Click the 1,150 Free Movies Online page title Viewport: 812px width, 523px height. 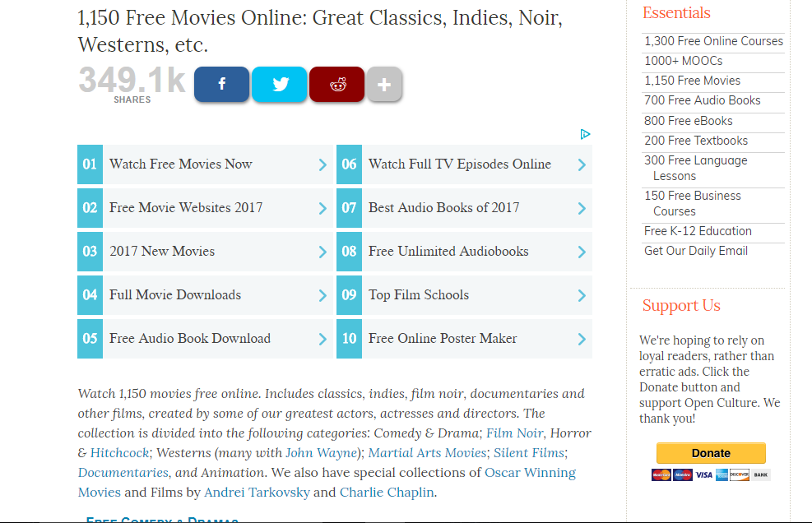320,31
